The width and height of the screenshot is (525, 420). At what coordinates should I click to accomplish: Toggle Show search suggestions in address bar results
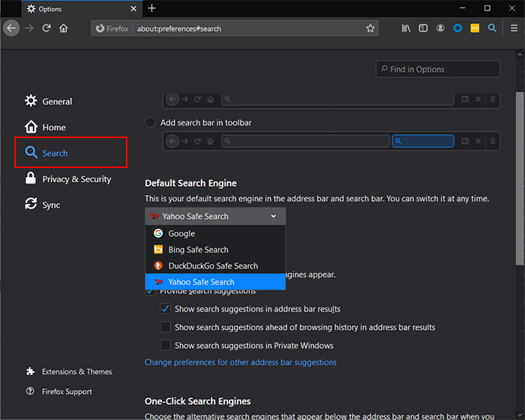165,308
